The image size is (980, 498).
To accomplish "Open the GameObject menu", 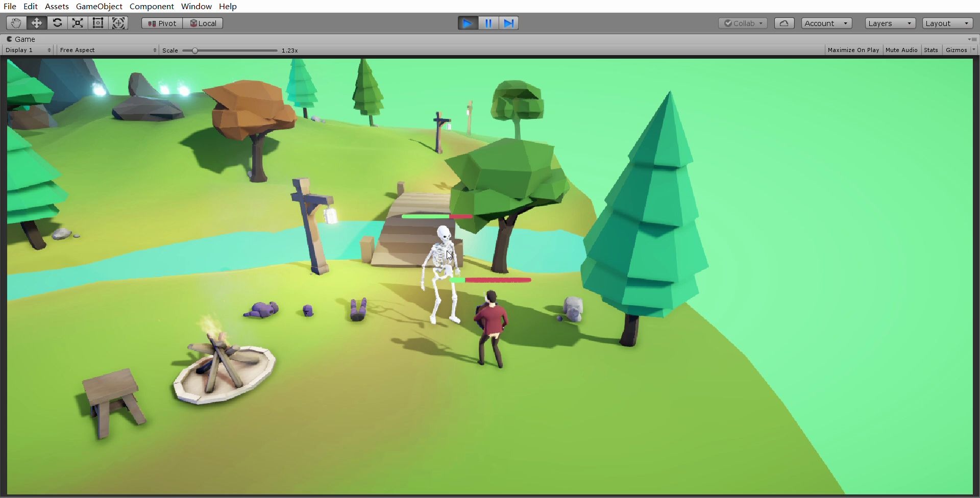I will tap(99, 6).
